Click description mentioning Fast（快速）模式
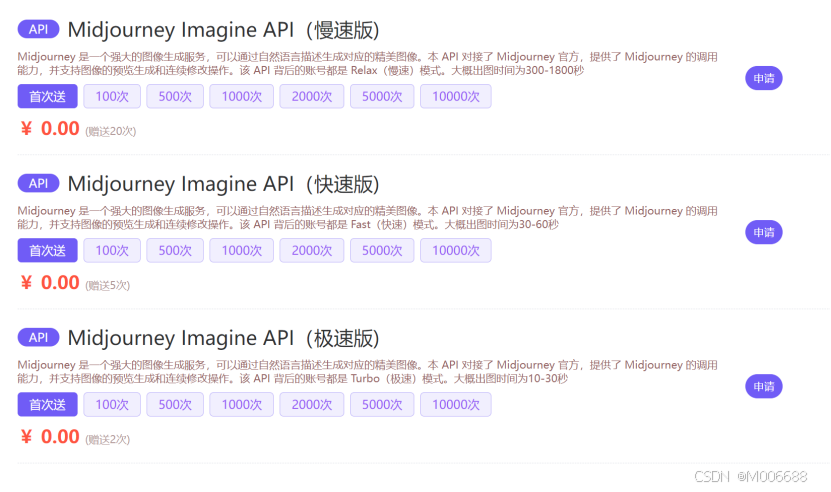The height and width of the screenshot is (492, 831). point(367,218)
